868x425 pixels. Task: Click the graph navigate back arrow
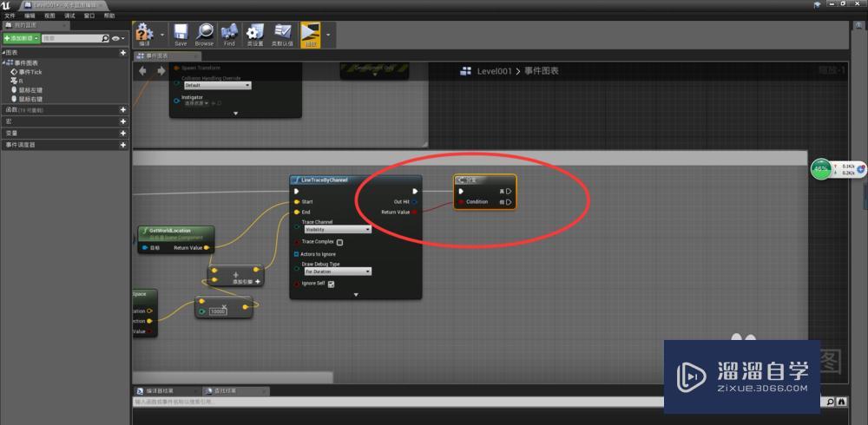tap(143, 71)
